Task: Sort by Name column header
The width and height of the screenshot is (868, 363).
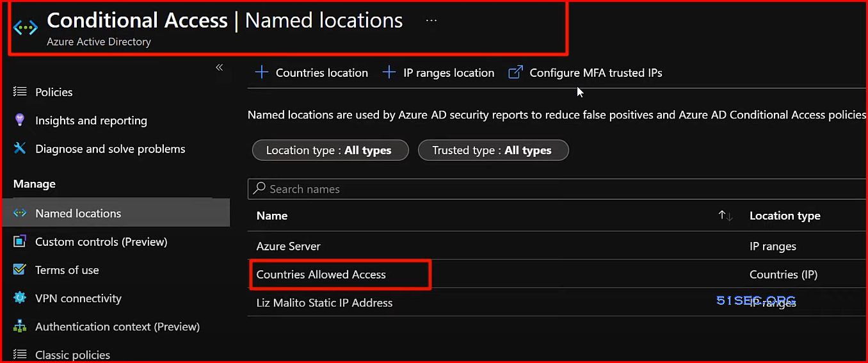Action: coord(272,216)
